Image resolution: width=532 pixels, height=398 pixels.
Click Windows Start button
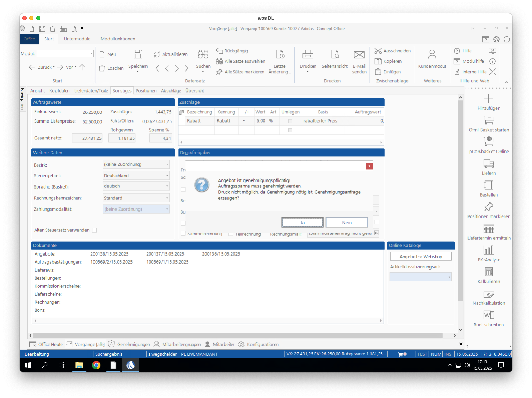[x=28, y=365]
